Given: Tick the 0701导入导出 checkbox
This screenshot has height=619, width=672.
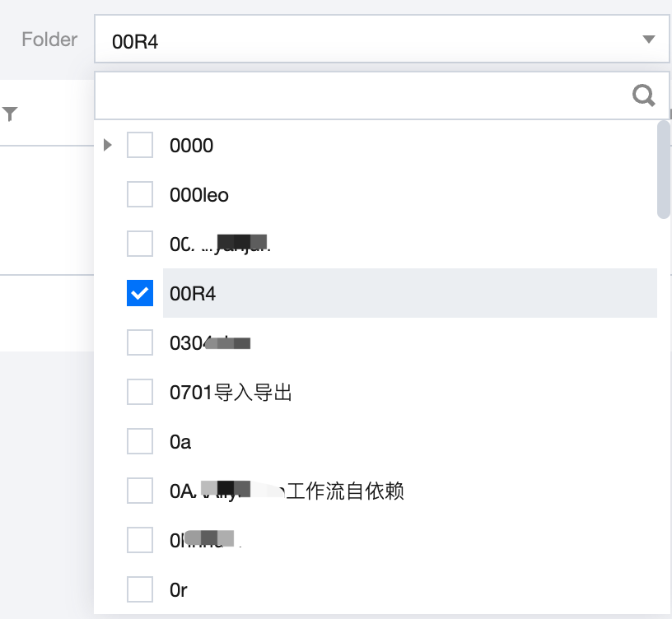Looking at the screenshot, I should (140, 393).
